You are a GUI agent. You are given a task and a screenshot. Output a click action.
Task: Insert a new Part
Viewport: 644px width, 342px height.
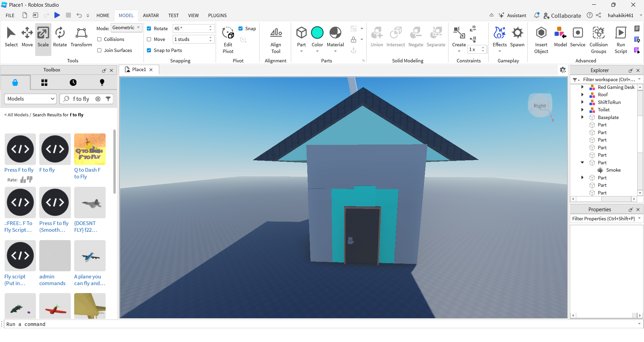tap(301, 33)
